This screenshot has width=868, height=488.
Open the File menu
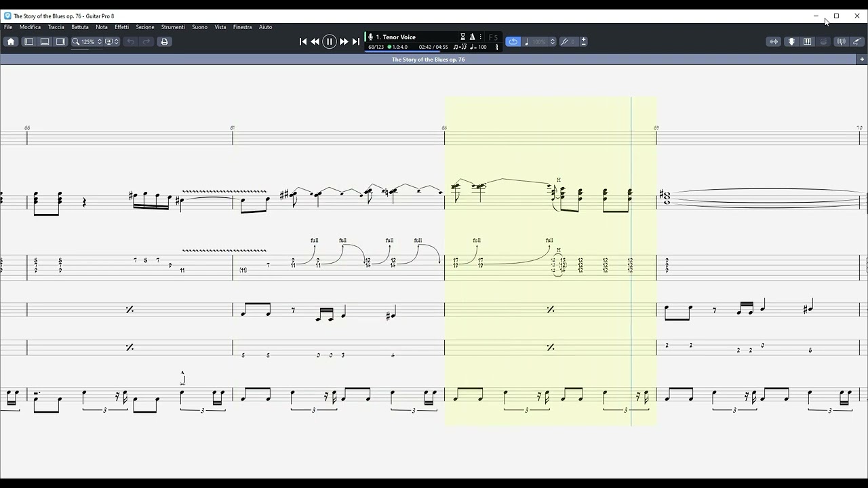pos(8,27)
